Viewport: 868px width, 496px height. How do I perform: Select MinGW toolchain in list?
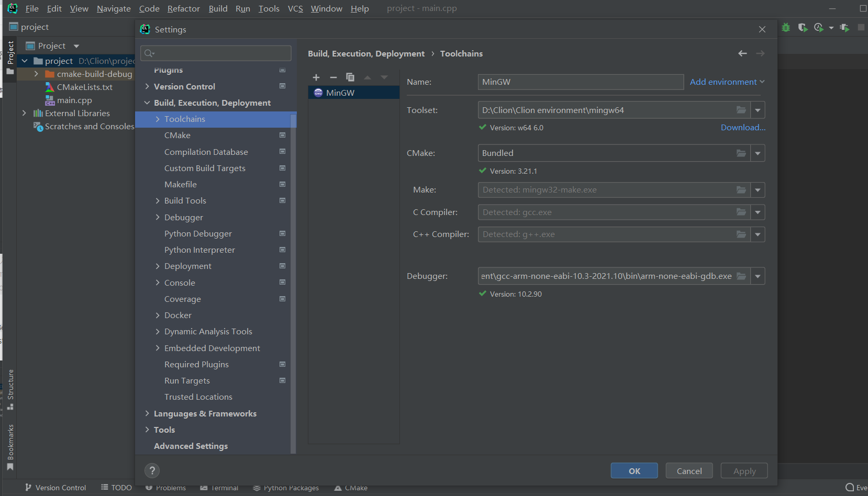[354, 93]
